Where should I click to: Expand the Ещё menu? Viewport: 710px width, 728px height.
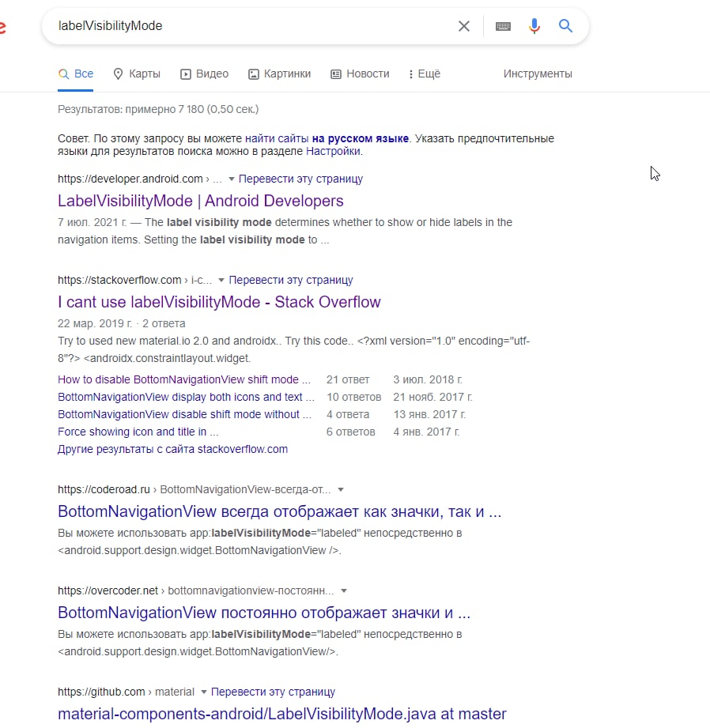pyautogui.click(x=425, y=74)
